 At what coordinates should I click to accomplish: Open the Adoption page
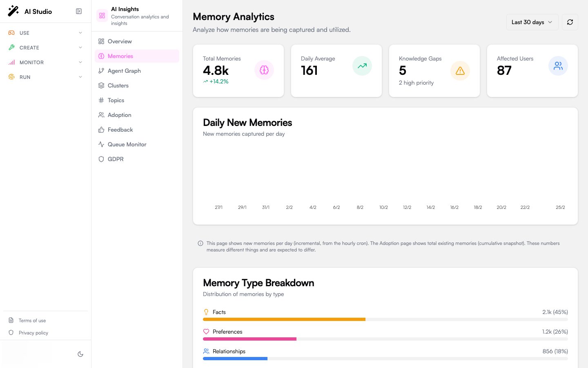[x=137, y=115]
